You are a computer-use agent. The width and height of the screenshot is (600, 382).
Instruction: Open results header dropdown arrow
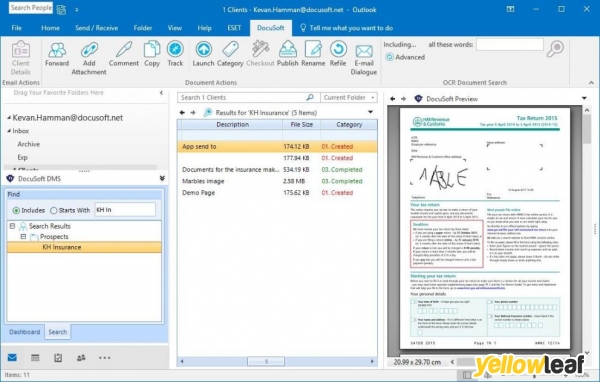click(370, 112)
